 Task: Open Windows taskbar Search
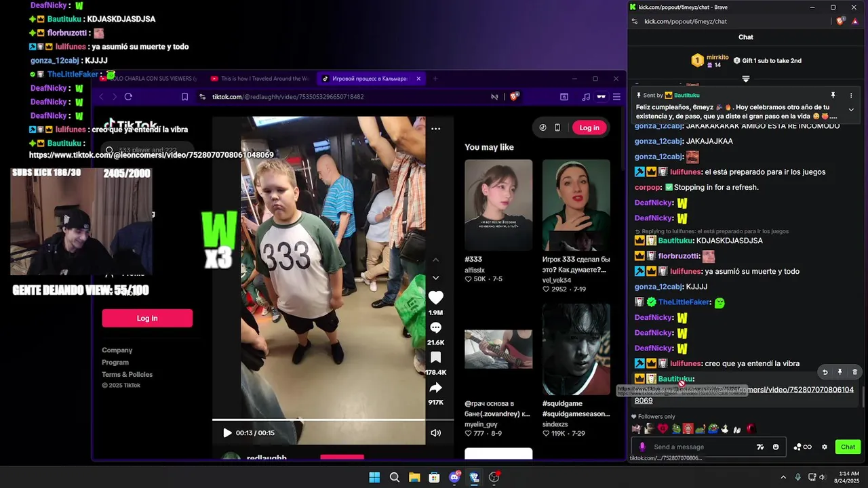tap(395, 477)
